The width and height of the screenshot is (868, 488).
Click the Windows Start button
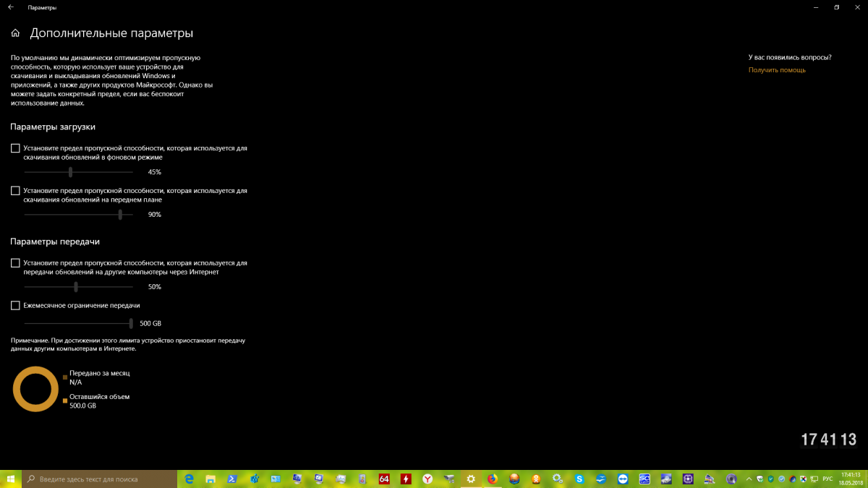click(x=11, y=479)
